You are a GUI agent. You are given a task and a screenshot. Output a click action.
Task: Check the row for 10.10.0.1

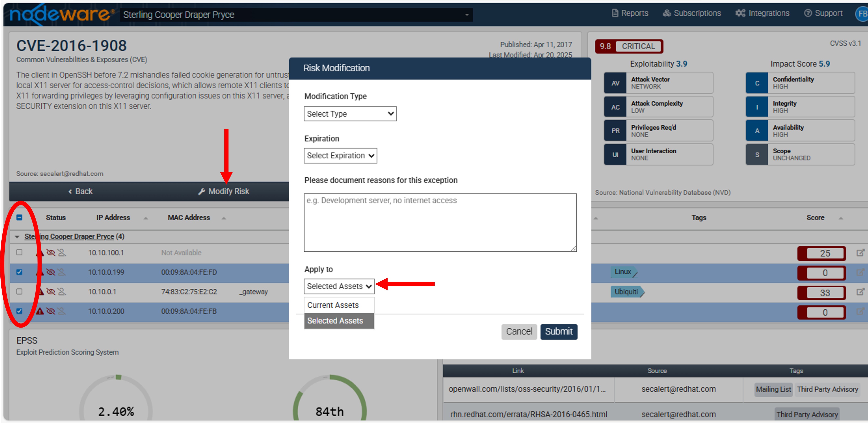point(20,291)
